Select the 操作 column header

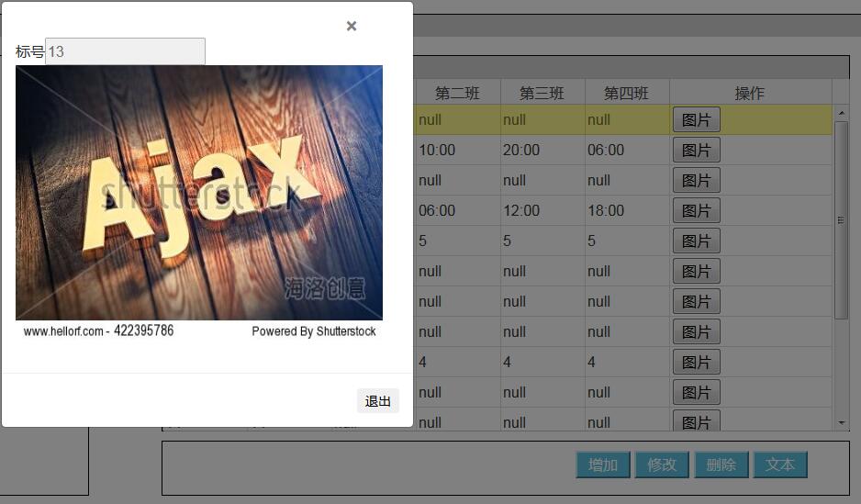[750, 93]
